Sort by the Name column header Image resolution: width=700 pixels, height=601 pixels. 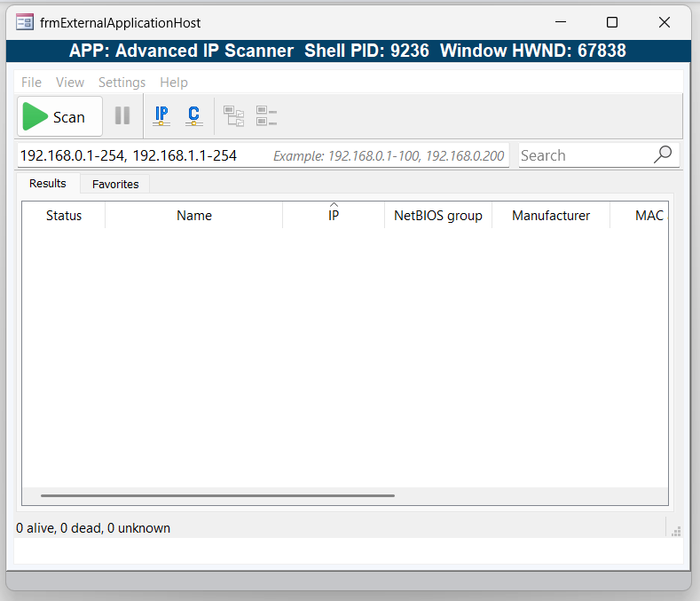click(193, 216)
